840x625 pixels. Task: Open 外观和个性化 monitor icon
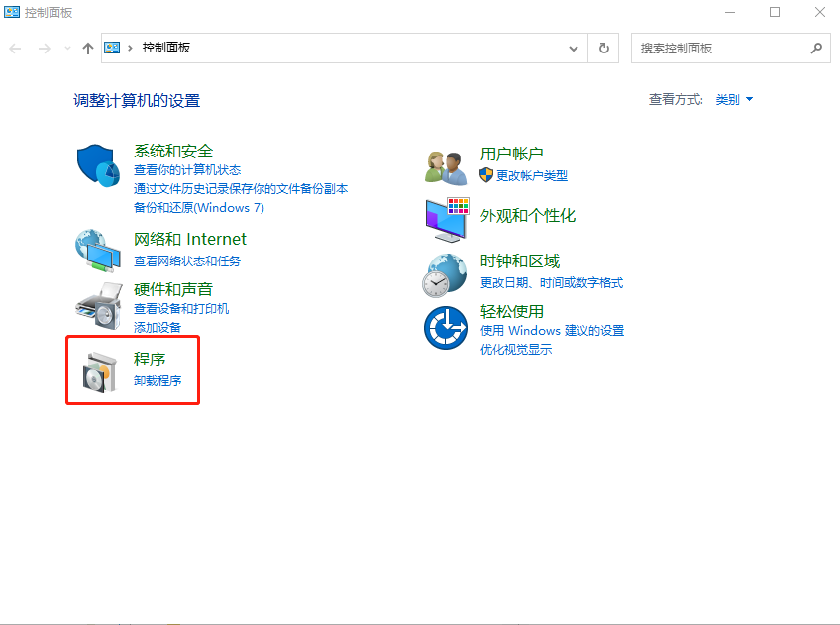pos(445,220)
